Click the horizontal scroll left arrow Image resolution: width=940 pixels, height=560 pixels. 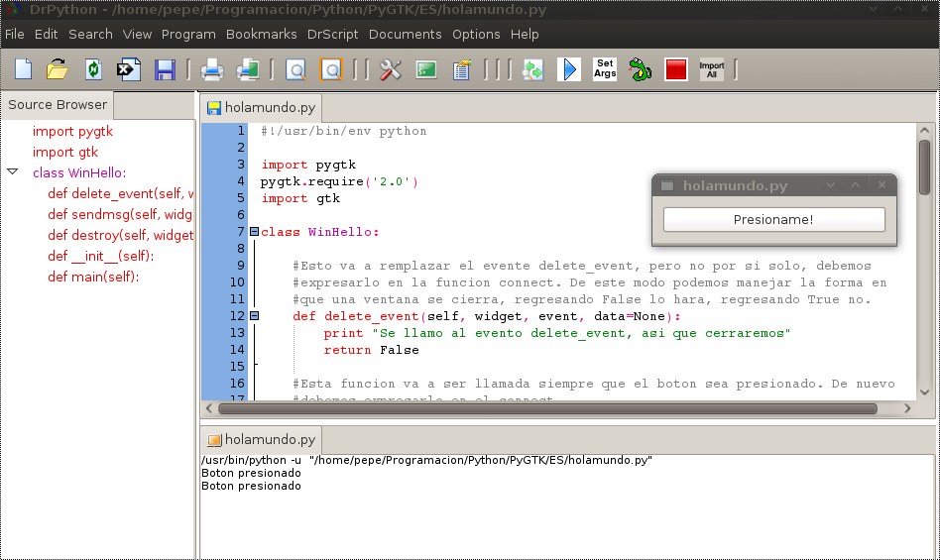pyautogui.click(x=209, y=408)
